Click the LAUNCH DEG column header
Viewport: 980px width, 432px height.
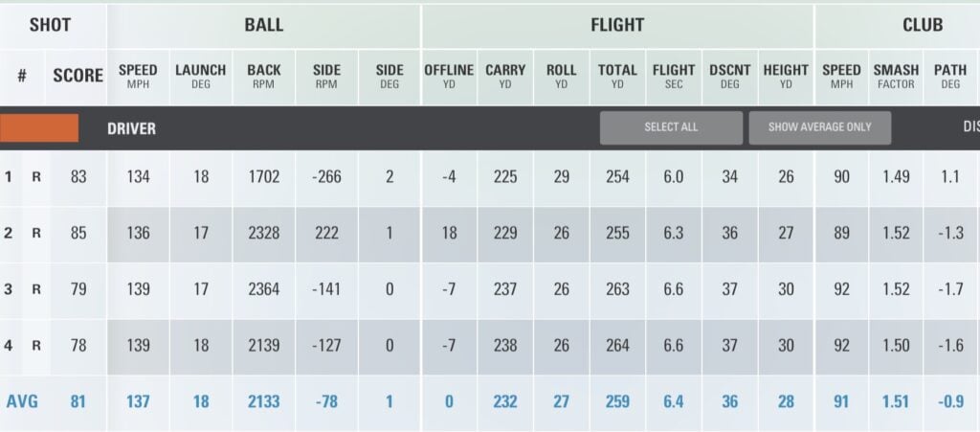coord(200,76)
